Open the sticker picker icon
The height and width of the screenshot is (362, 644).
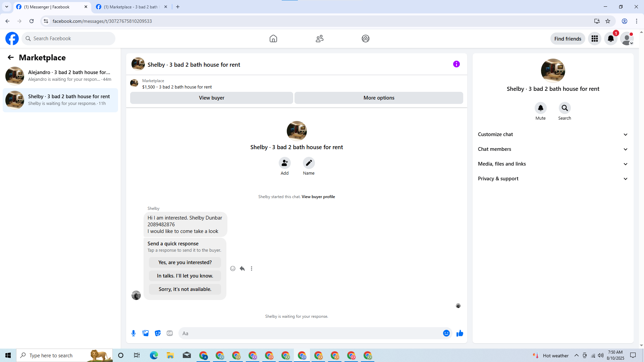[158, 333]
